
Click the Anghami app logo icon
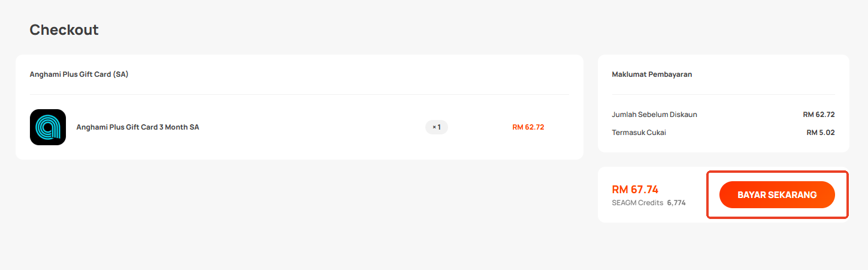[48, 127]
